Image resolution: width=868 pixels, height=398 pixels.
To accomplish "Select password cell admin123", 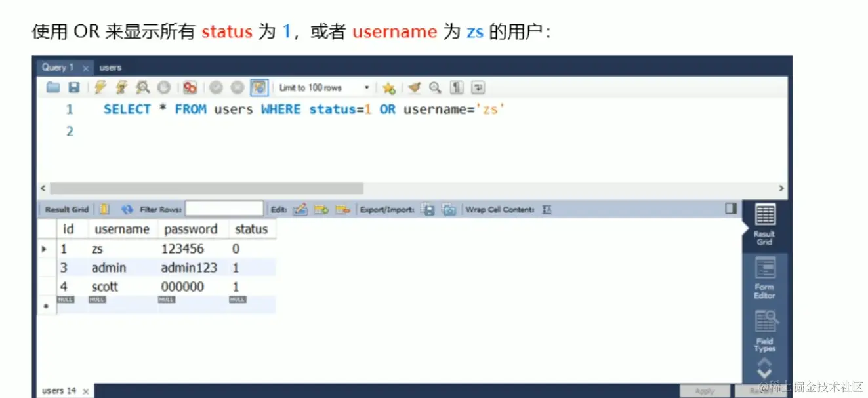I will (x=193, y=268).
